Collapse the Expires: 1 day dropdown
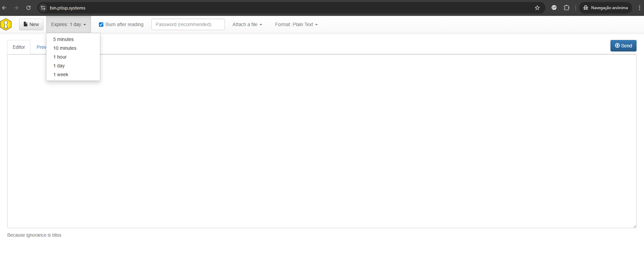 click(68, 24)
